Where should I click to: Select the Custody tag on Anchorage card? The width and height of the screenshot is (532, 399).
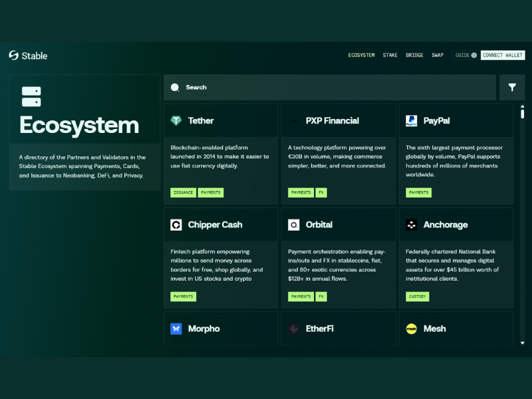click(x=418, y=297)
